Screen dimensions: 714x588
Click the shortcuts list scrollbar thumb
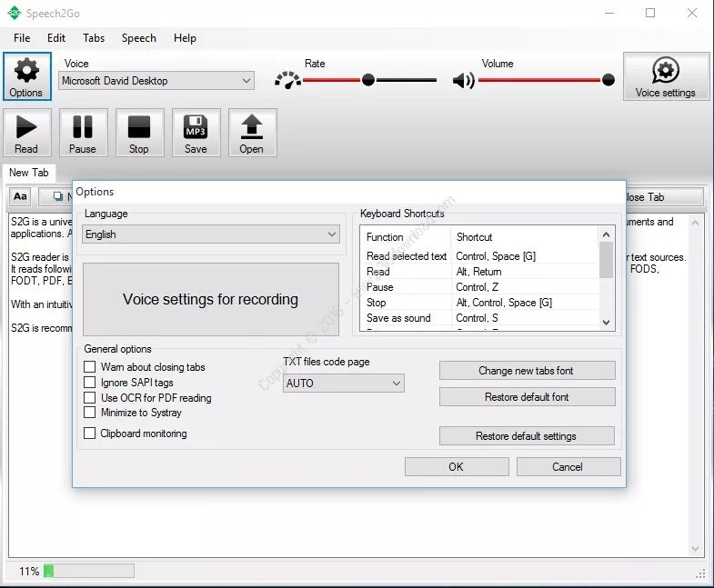coord(606,260)
